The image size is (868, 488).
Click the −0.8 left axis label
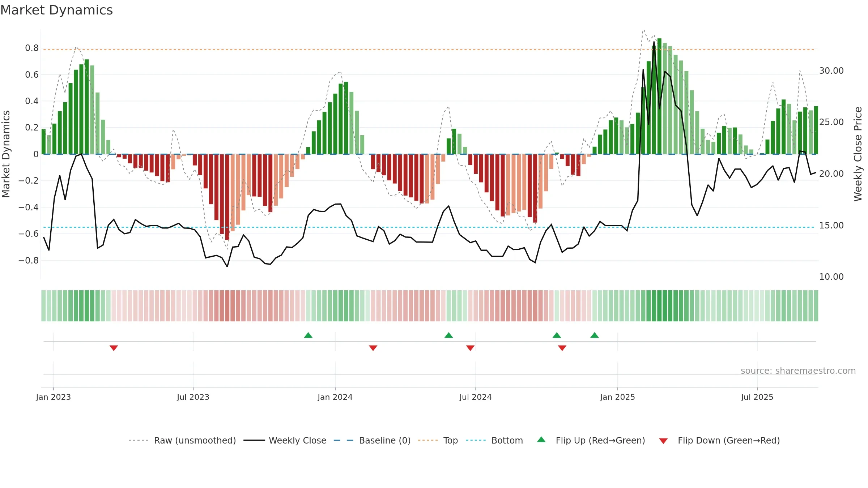click(29, 261)
